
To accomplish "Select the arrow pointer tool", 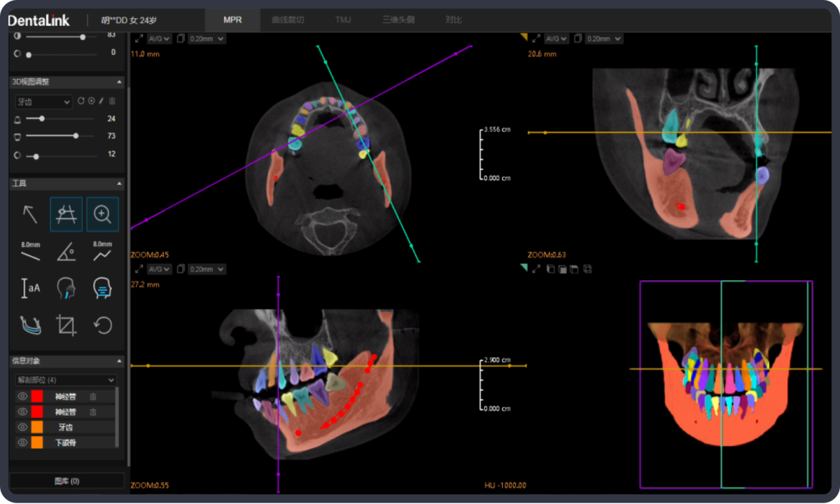I will tap(30, 214).
